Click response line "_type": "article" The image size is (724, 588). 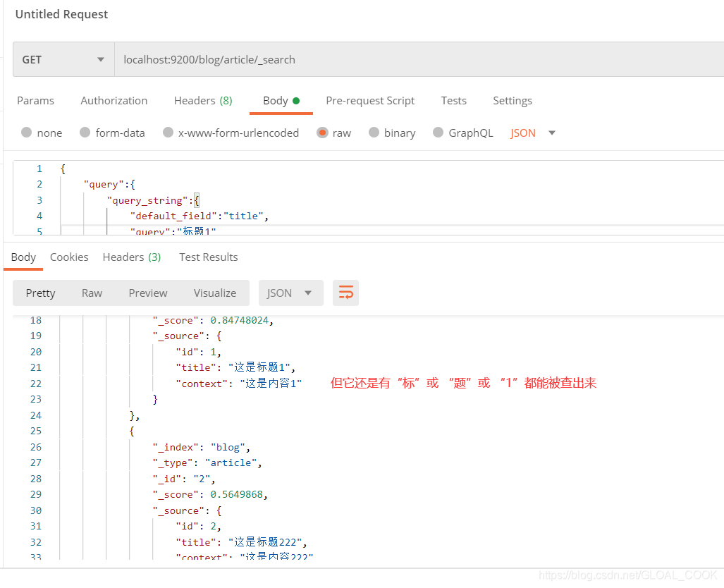207,463
